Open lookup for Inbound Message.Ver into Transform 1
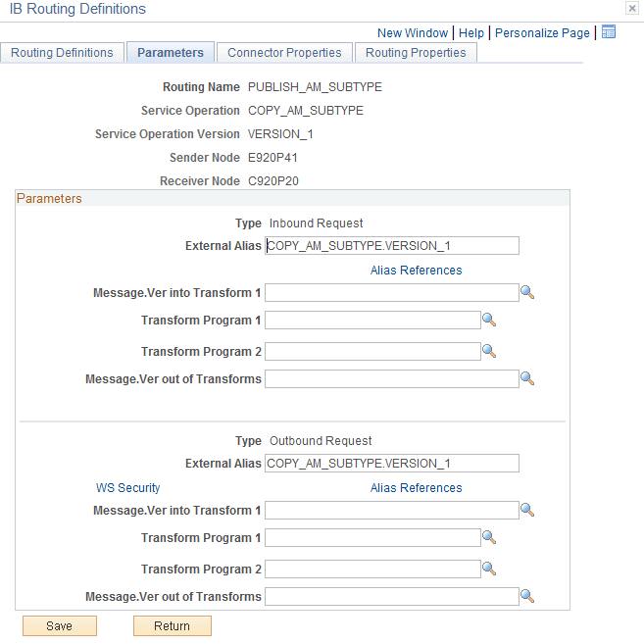The height and width of the screenshot is (644, 644). tap(527, 292)
